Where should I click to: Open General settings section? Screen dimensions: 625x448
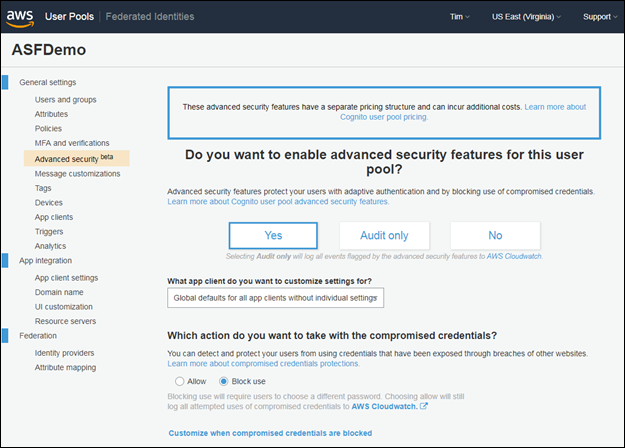click(48, 82)
